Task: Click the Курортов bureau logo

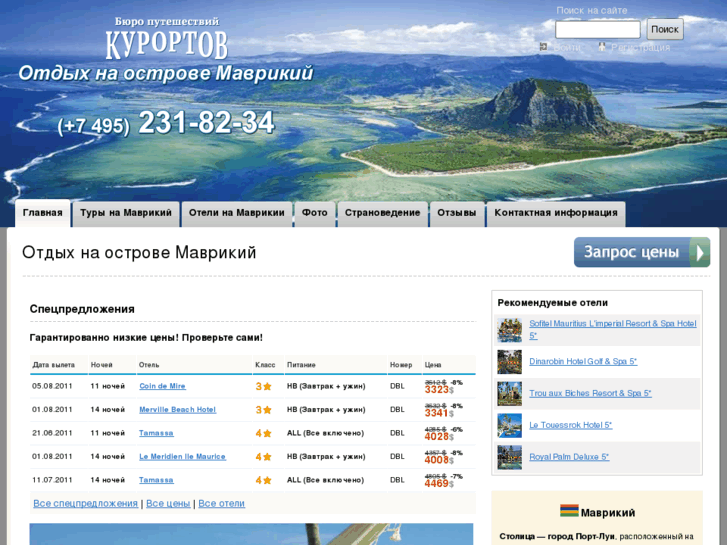Action: 166,39
